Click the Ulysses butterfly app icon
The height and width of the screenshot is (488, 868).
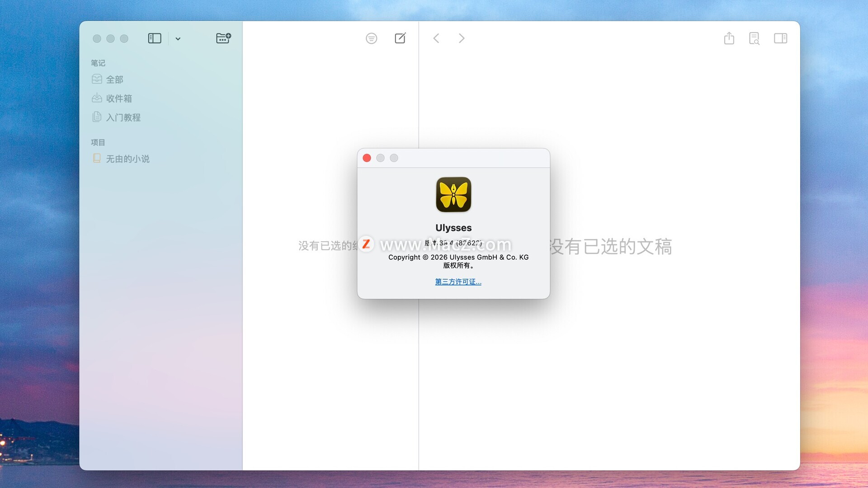[453, 194]
